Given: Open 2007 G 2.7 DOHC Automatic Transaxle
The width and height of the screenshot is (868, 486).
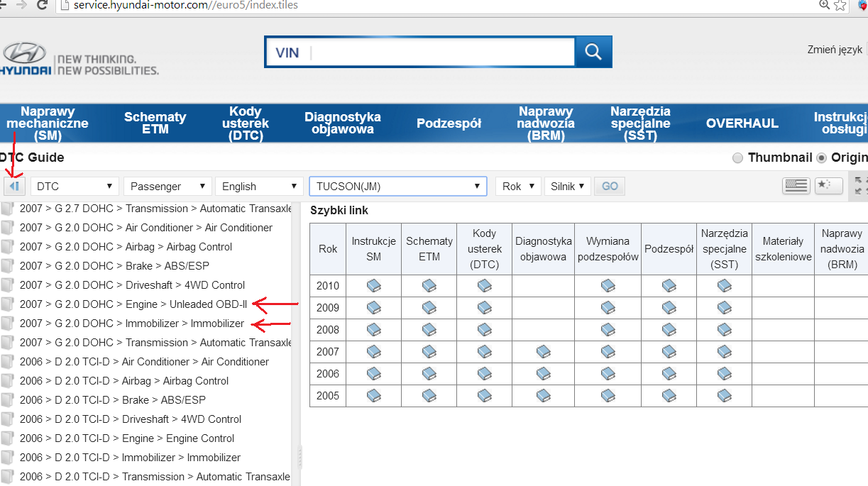Looking at the screenshot, I should click(x=155, y=208).
